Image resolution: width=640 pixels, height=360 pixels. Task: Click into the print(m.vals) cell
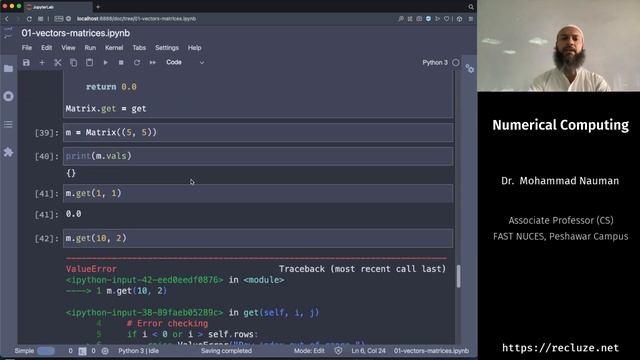pyautogui.click(x=258, y=156)
